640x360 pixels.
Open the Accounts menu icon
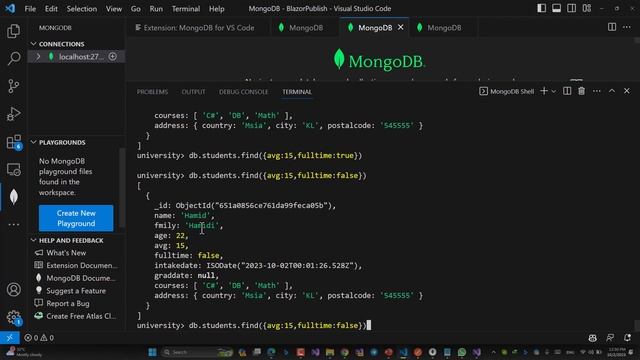(x=13, y=289)
